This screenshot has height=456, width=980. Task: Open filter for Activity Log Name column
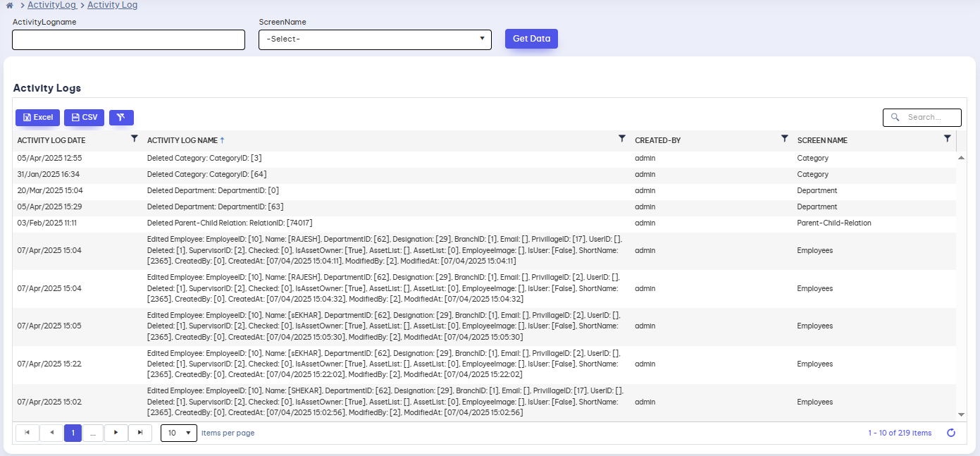621,140
